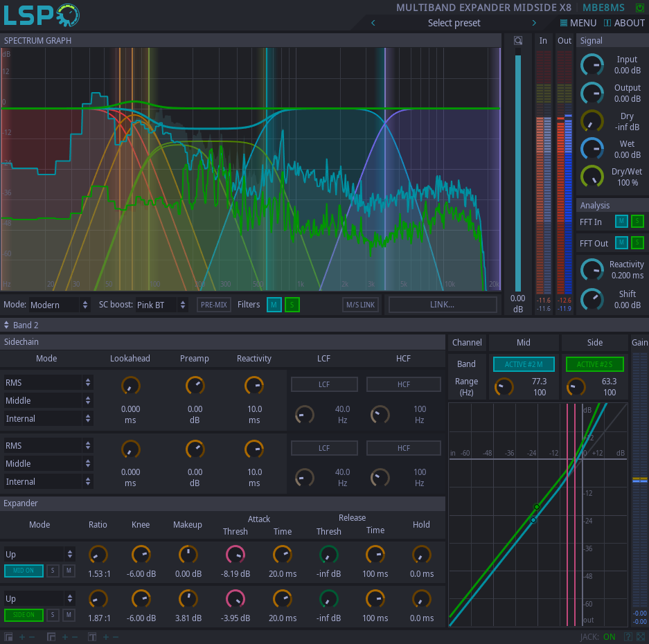Toggle FFT Out for Side channel
This screenshot has height=644, width=649.
638,242
